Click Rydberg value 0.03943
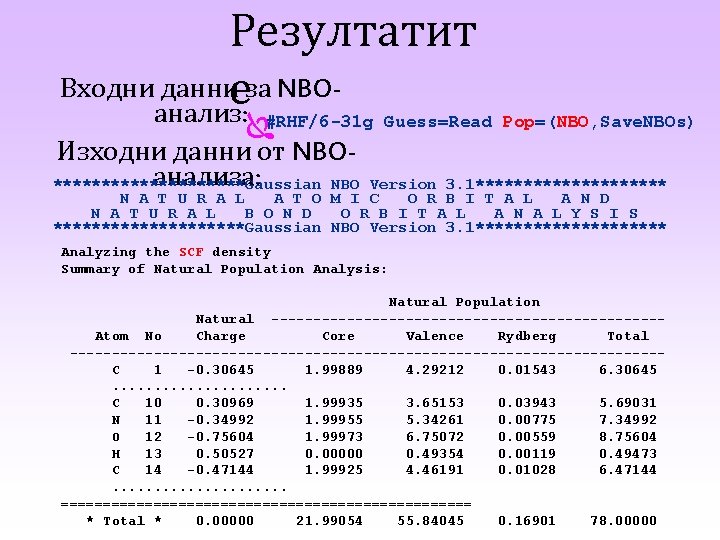 pos(527,403)
